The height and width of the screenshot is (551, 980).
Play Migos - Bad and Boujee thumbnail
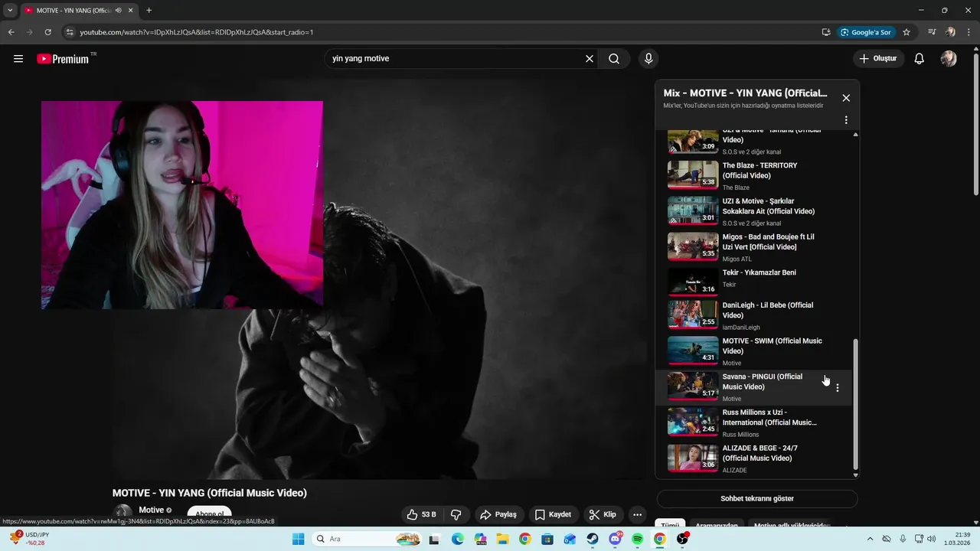693,246
